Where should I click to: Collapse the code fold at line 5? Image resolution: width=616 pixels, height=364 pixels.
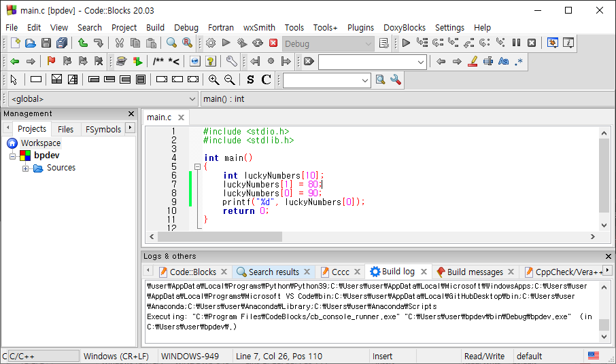[x=198, y=166]
